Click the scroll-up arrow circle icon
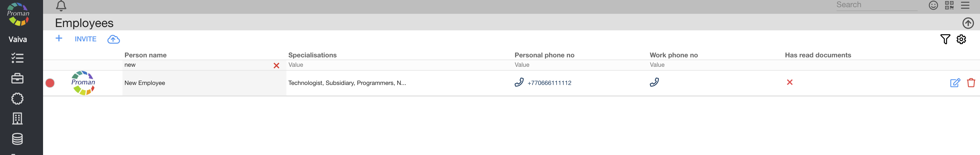Image resolution: width=980 pixels, height=155 pixels. (x=968, y=23)
